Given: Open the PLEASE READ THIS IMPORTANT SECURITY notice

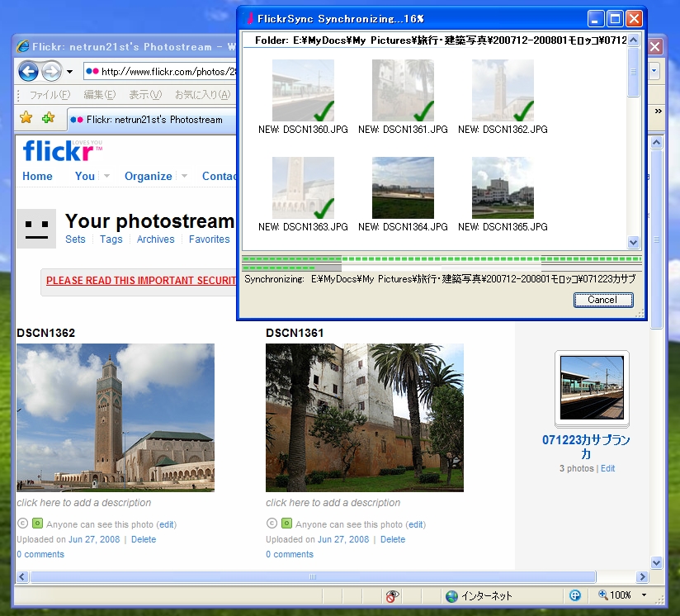Looking at the screenshot, I should (x=141, y=281).
